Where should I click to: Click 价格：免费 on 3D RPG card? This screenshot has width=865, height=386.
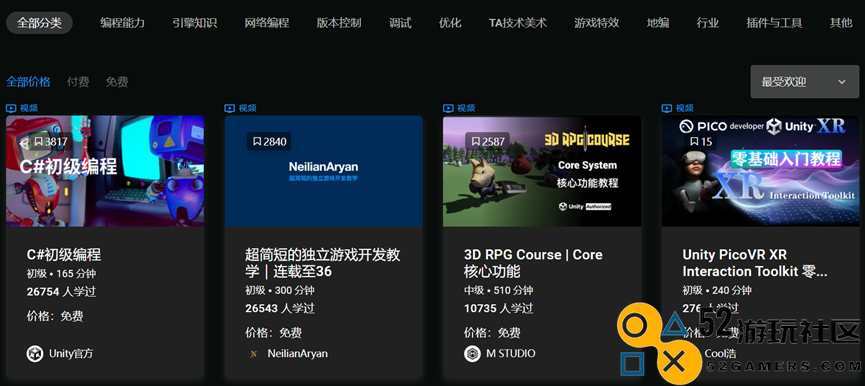pos(492,333)
